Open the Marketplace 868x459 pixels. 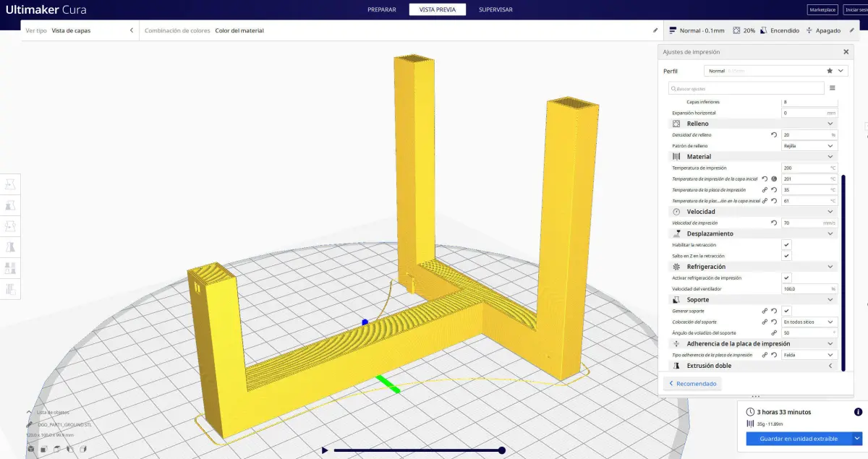[822, 10]
